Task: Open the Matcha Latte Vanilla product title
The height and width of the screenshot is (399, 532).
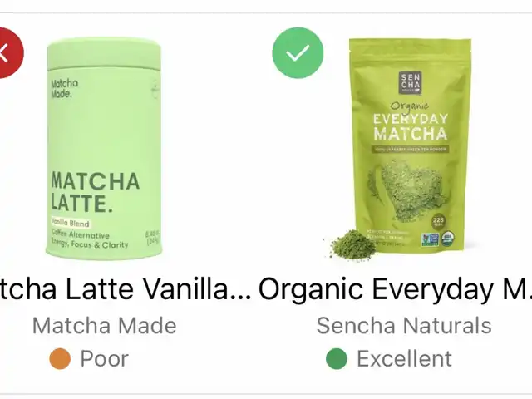Action: pyautogui.click(x=126, y=288)
